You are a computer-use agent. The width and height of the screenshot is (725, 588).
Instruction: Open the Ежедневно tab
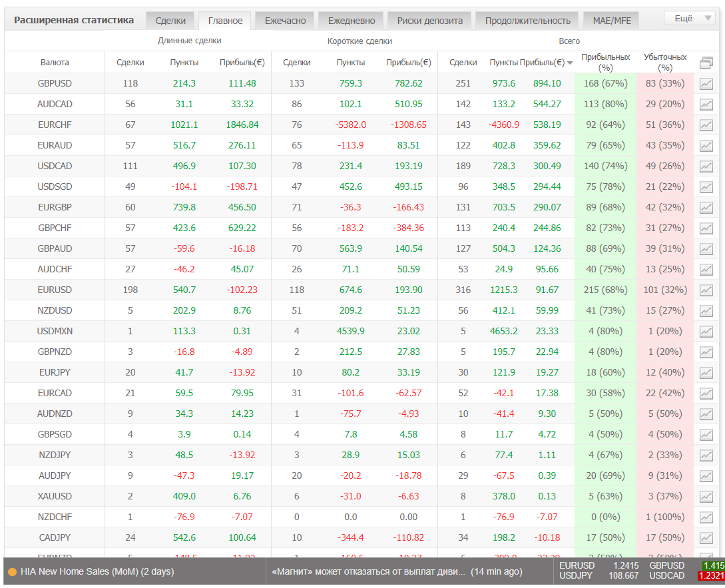(x=352, y=21)
